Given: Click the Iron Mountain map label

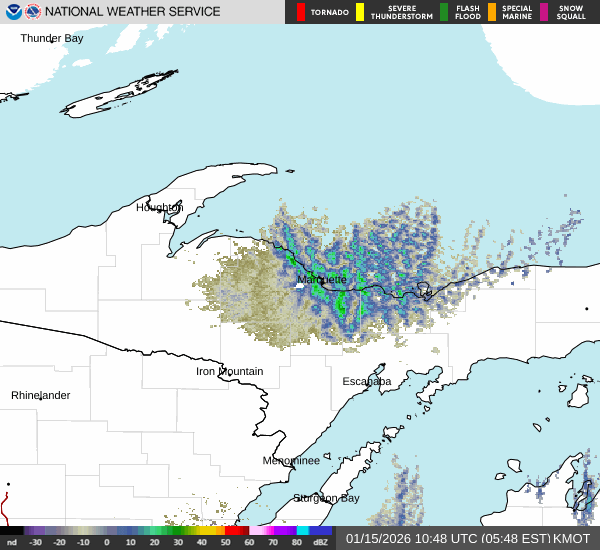Looking at the screenshot, I should tap(229, 371).
